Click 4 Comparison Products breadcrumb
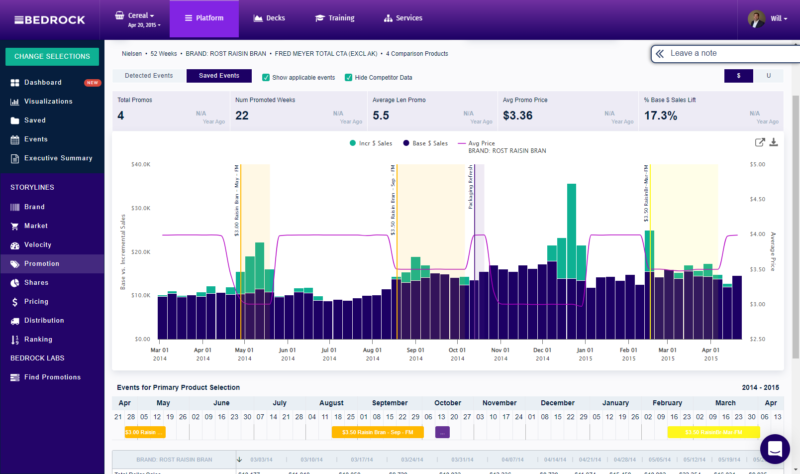The image size is (800, 474). [417, 54]
